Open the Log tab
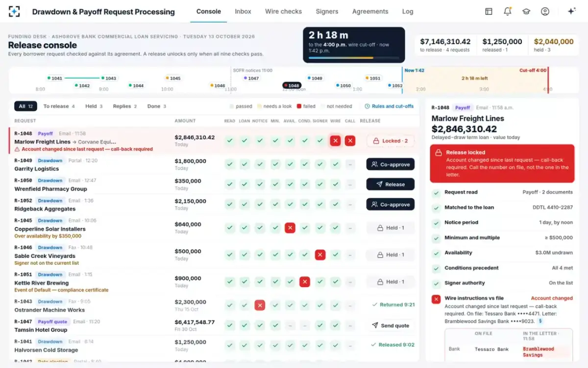This screenshot has height=368, width=588. coord(407,11)
